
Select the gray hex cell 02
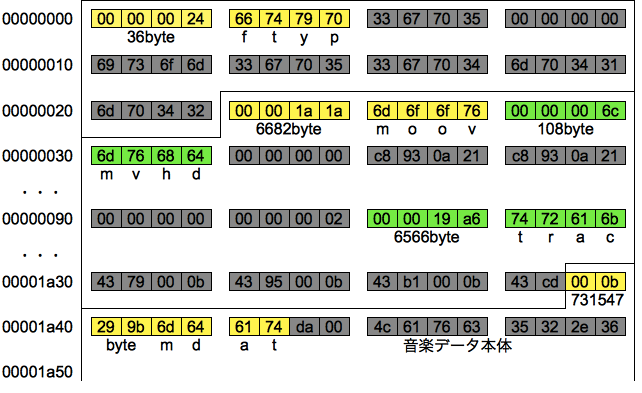pos(335,219)
